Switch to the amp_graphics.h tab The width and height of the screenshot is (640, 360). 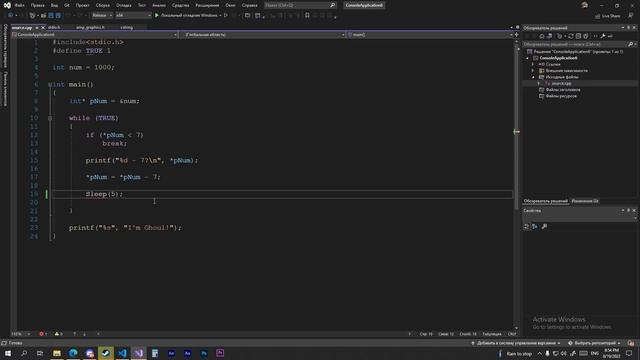click(x=90, y=27)
